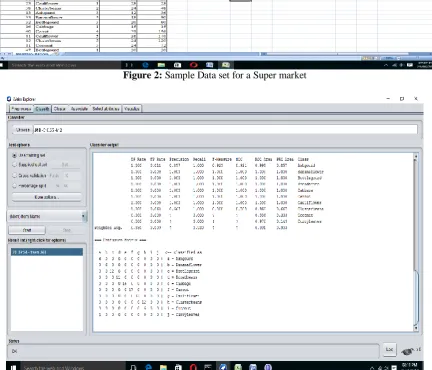Click the TP Rate column header in output
Screen dimensions: 432x370
coord(138,159)
